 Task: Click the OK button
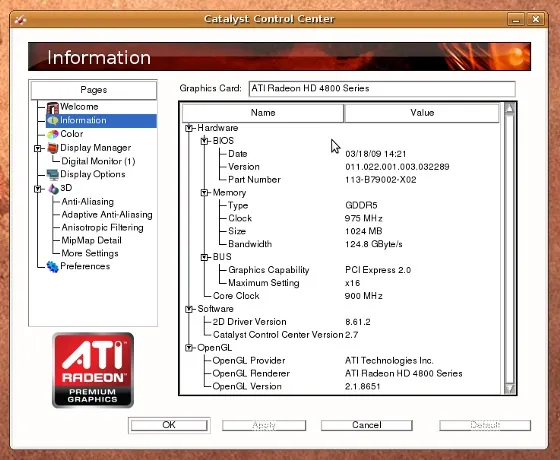[x=169, y=425]
